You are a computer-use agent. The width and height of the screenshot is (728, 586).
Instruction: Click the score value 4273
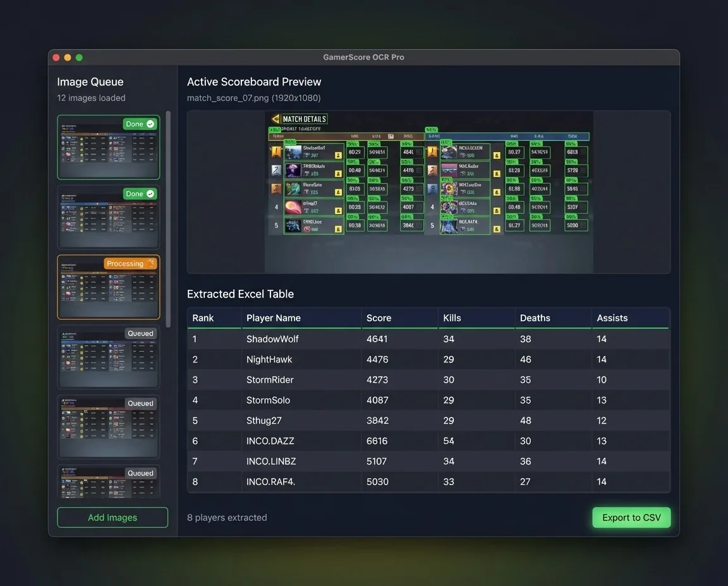click(377, 380)
